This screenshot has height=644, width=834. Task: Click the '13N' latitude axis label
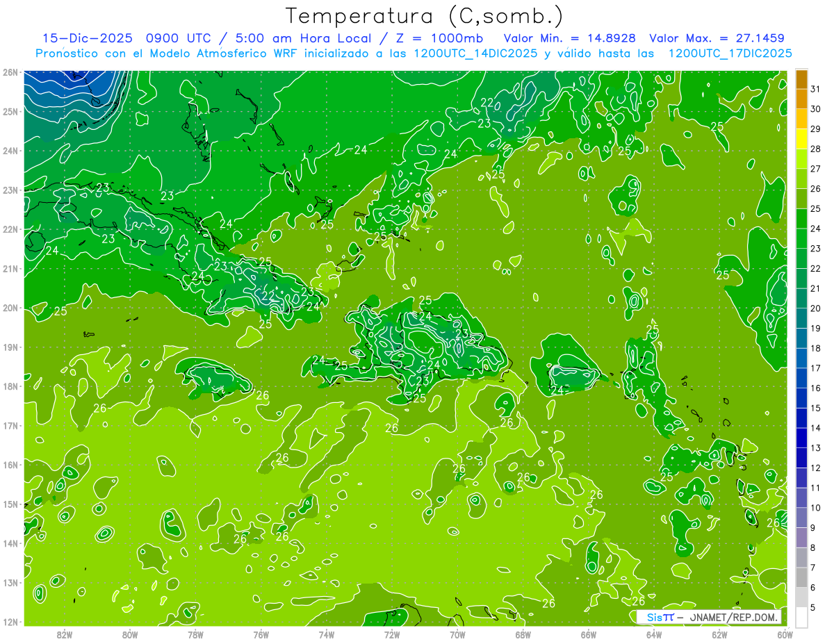point(10,582)
